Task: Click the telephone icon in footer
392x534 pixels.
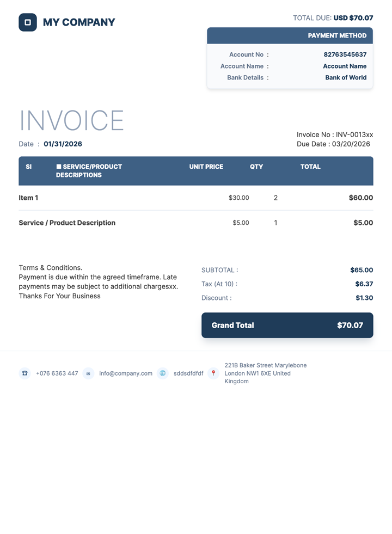Action: click(x=24, y=373)
